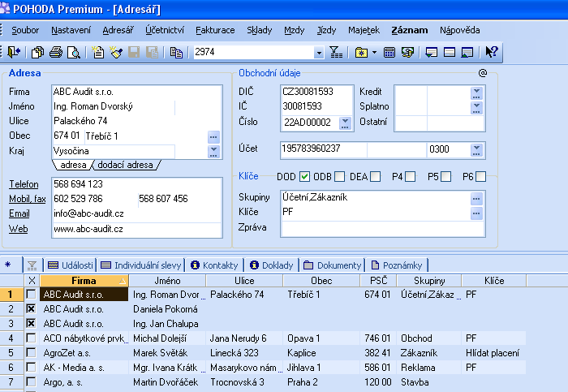Open the Obec lookup button
This screenshot has width=568, height=392.
(213, 137)
